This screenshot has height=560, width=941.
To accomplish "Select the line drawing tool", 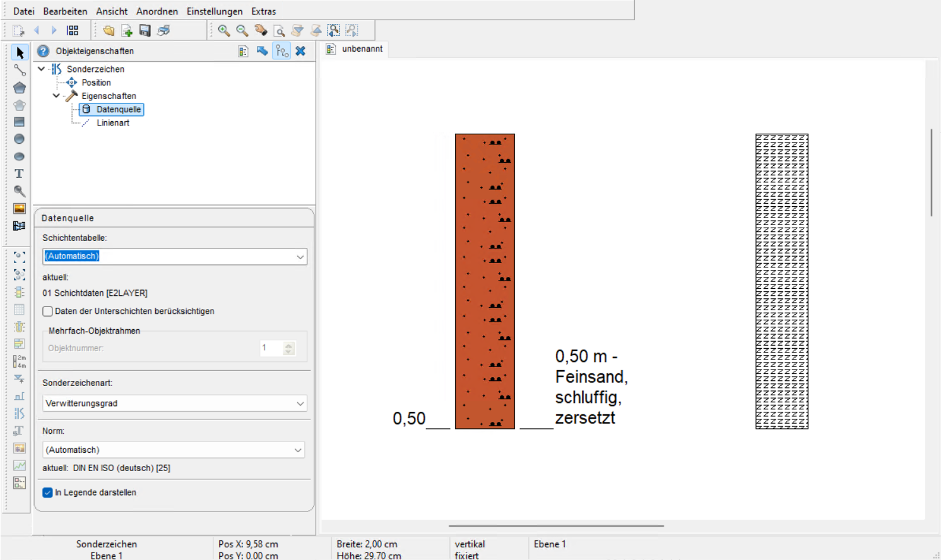I will [x=20, y=70].
